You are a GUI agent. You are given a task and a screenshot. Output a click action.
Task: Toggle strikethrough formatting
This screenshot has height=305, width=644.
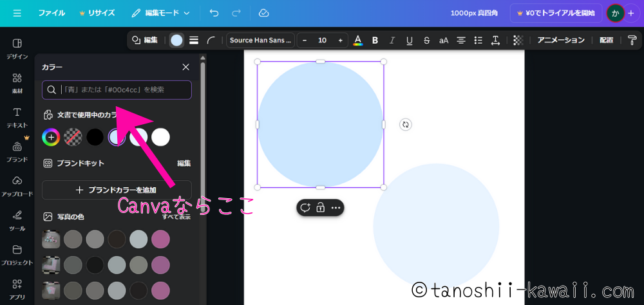pos(426,40)
